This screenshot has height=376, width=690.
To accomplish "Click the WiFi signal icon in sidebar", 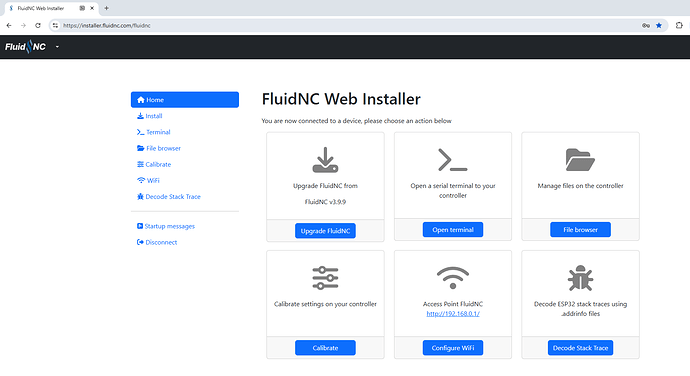I will pyautogui.click(x=141, y=181).
